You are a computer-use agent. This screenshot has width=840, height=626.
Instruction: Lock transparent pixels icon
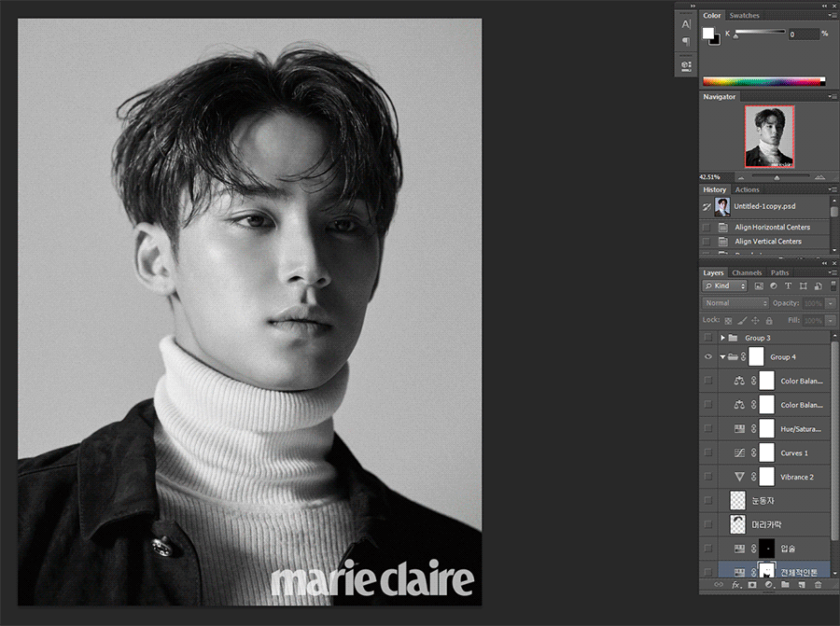728,321
